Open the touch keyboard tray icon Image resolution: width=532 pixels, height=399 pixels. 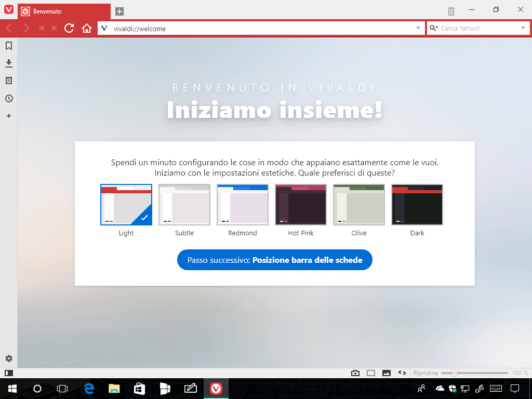tap(496, 389)
